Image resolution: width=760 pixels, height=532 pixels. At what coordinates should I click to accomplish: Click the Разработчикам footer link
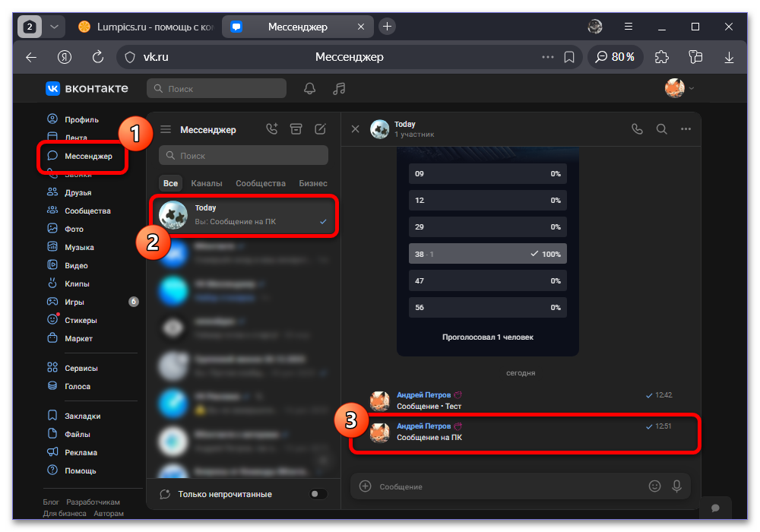click(x=93, y=502)
